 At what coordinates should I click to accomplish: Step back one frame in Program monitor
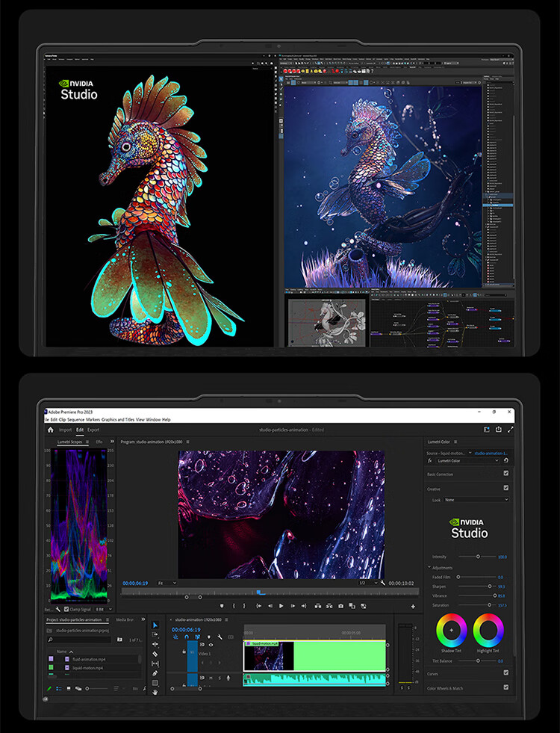click(270, 606)
